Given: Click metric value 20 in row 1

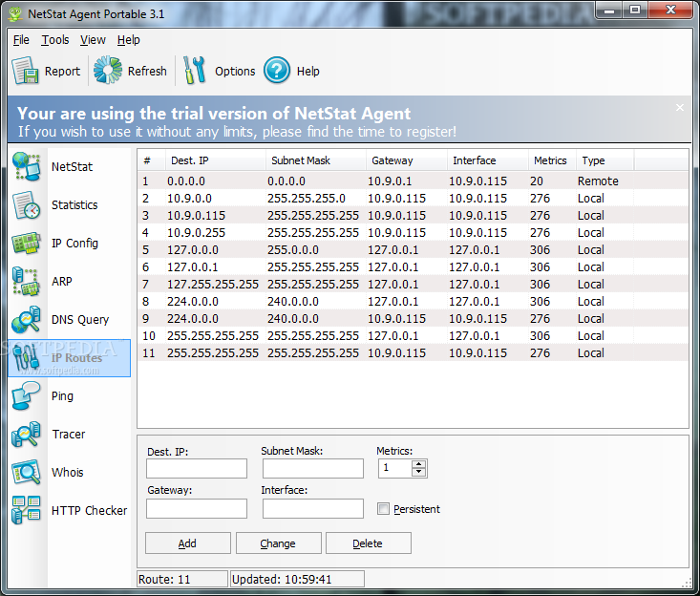Looking at the screenshot, I should point(537,181).
